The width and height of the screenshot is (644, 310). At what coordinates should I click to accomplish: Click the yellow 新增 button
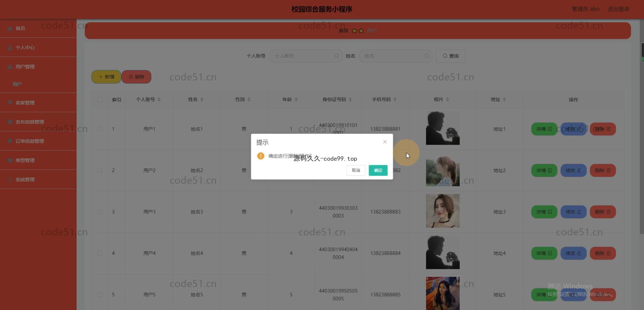pyautogui.click(x=106, y=77)
